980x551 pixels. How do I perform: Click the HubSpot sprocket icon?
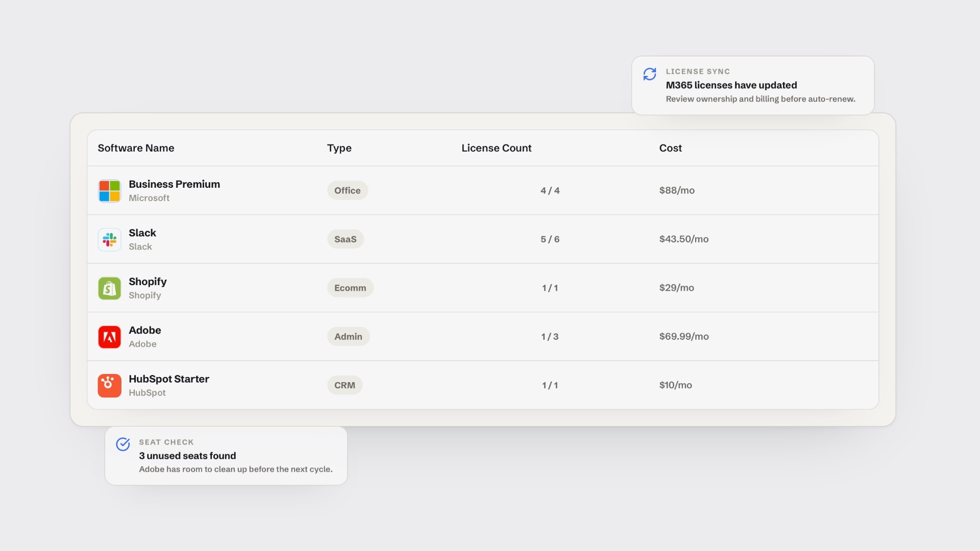[109, 386]
